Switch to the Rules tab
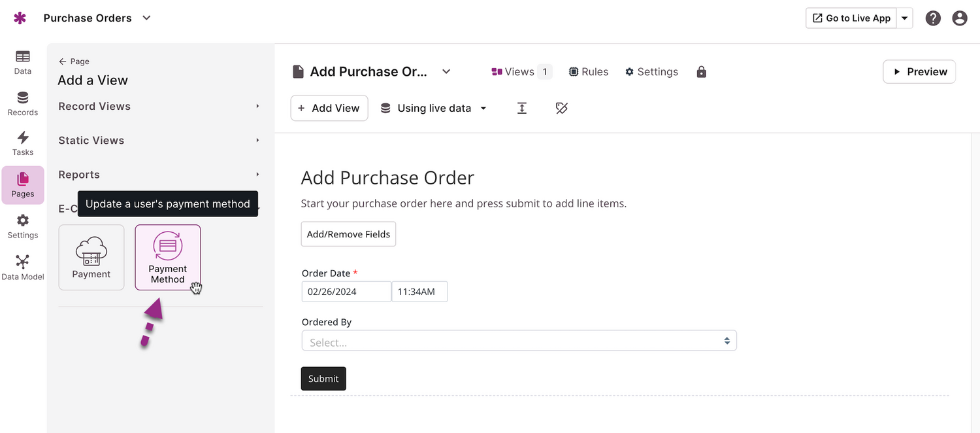 [x=588, y=71]
